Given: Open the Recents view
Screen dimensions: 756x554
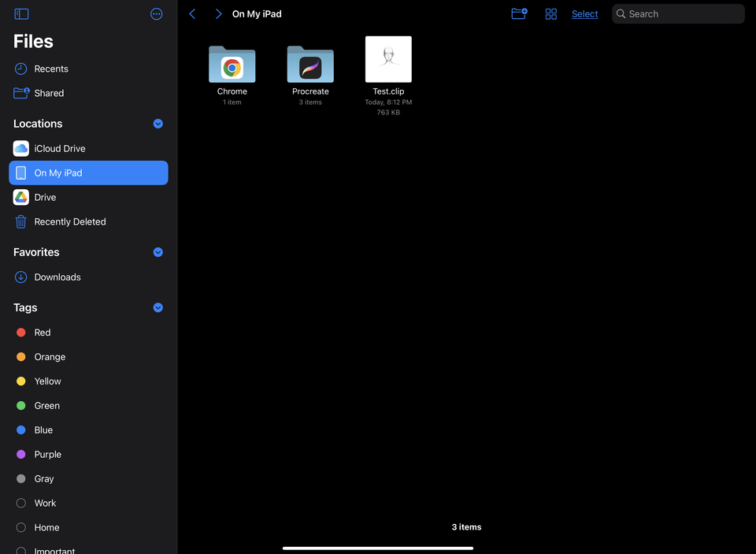Looking at the screenshot, I should tap(52, 69).
